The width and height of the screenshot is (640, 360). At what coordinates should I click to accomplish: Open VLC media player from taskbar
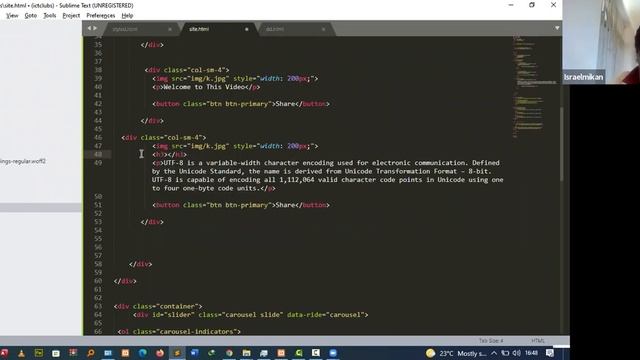coord(21,353)
